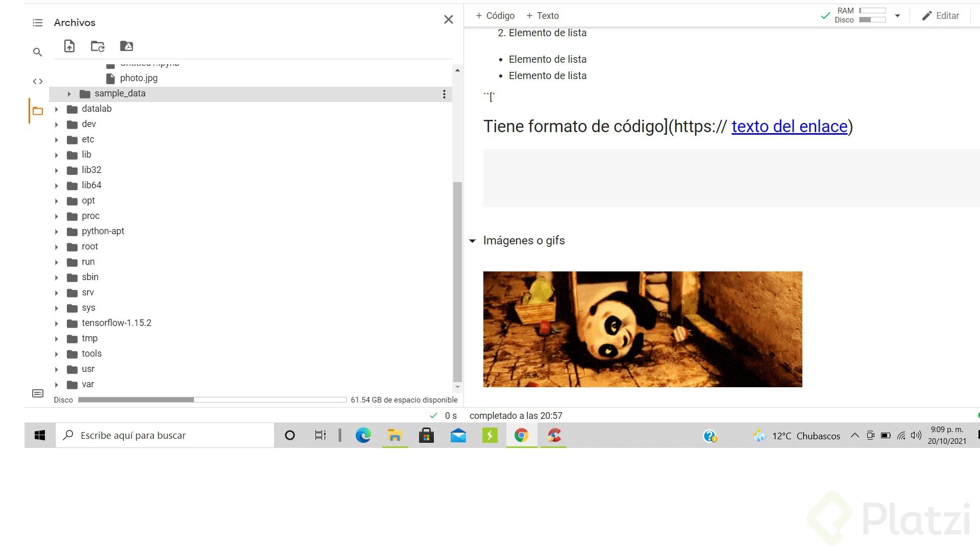Screen dimensions: 980x551
Task: Add a new Texto cell
Action: (542, 16)
